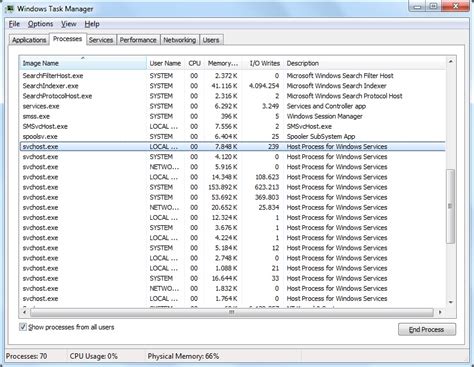Click the horizontal scrollbar right arrow
474x367 pixels.
pos(440,312)
